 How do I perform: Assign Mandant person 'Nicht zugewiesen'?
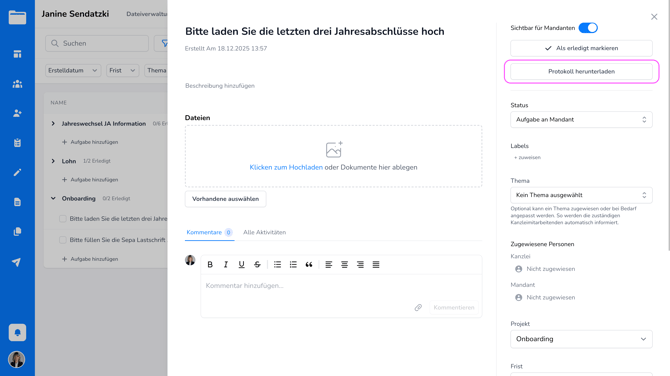[x=545, y=297]
